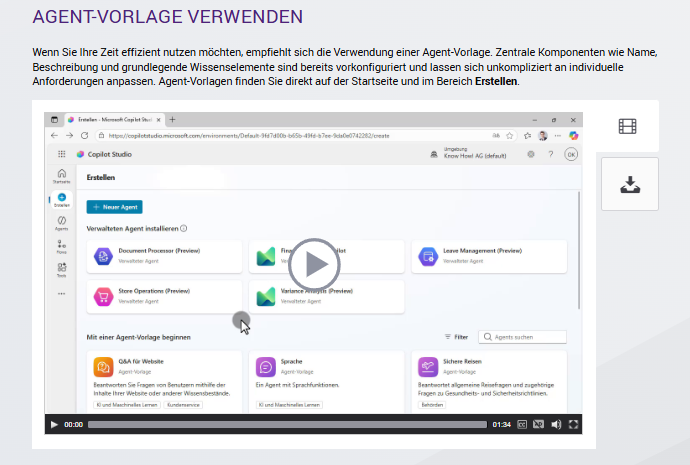Open fullscreen mode for the video
The image size is (690, 465).
tap(573, 425)
